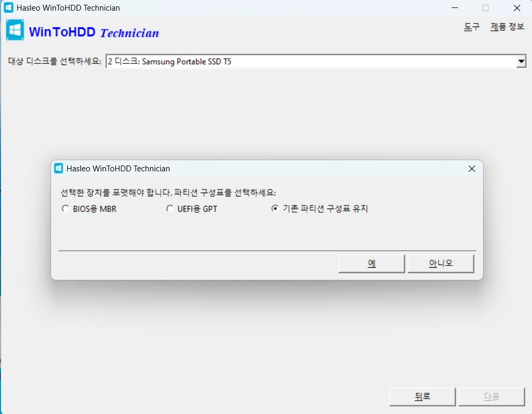Close the format dialog with X

[x=471, y=169]
